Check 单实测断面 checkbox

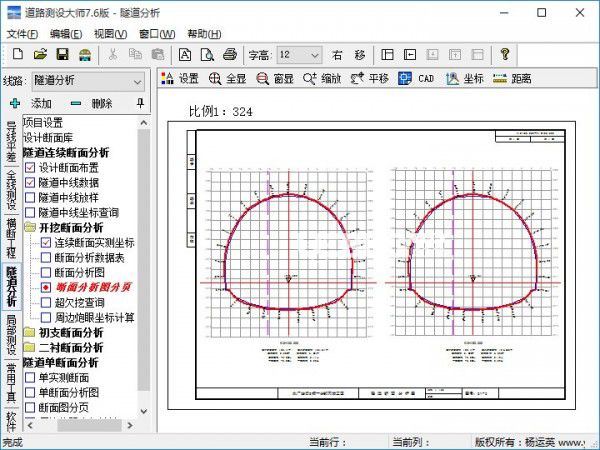(30, 378)
